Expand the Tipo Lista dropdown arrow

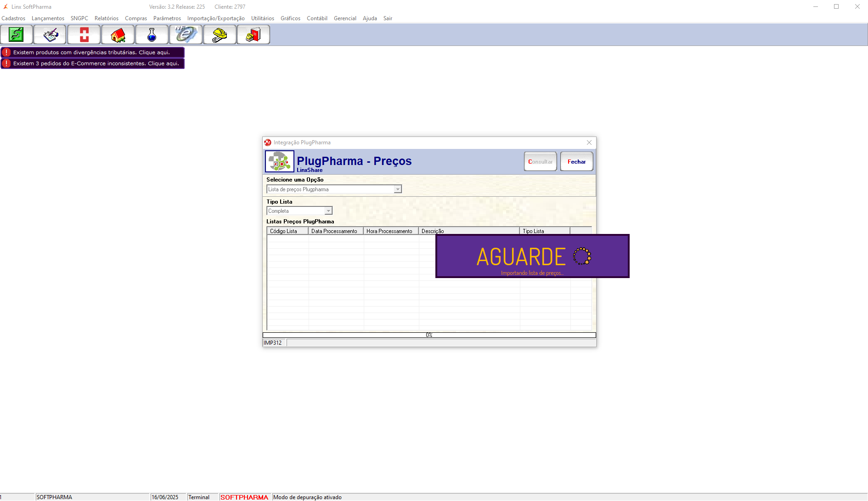coord(328,211)
